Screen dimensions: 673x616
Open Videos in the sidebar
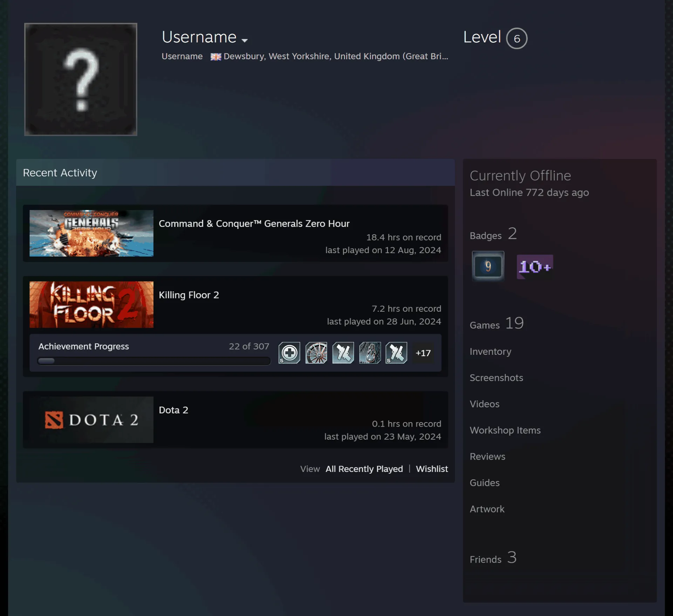(484, 404)
